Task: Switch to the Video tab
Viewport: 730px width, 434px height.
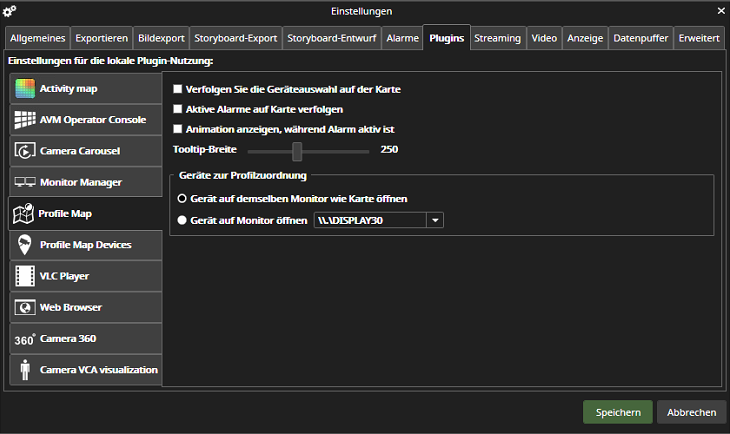Action: 544,38
